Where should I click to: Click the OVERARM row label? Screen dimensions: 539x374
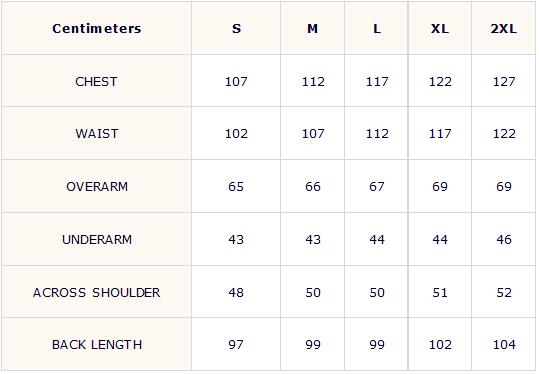coord(97,187)
